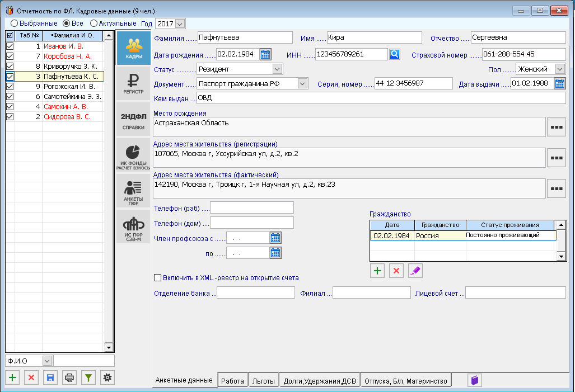Switch to the Анкетные данные tab
This screenshot has width=575, height=392.
pyautogui.click(x=184, y=380)
